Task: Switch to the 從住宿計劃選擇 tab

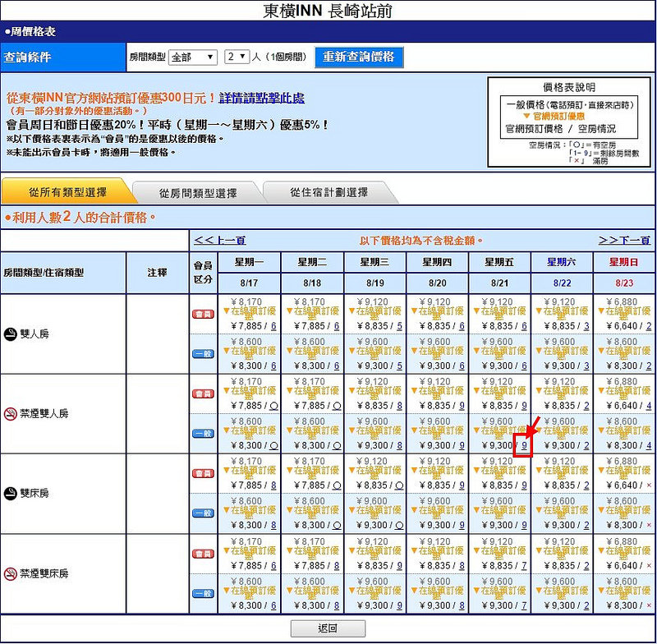Action: point(329,192)
